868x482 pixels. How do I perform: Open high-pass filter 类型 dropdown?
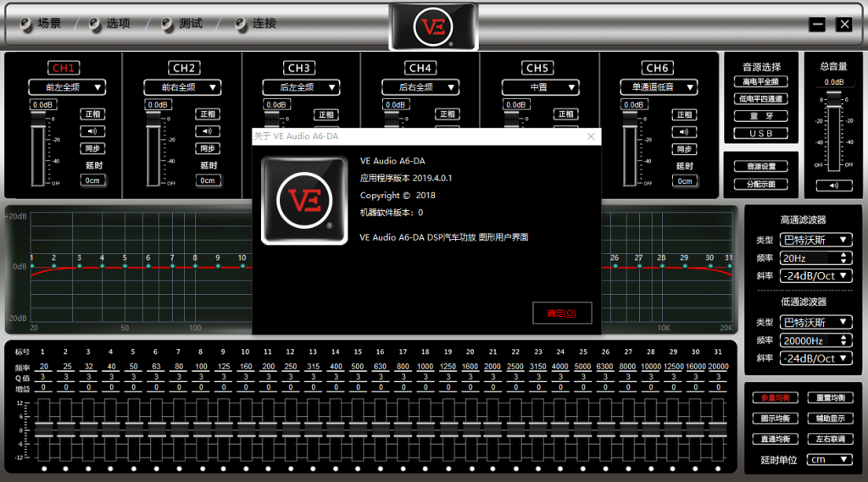(816, 241)
